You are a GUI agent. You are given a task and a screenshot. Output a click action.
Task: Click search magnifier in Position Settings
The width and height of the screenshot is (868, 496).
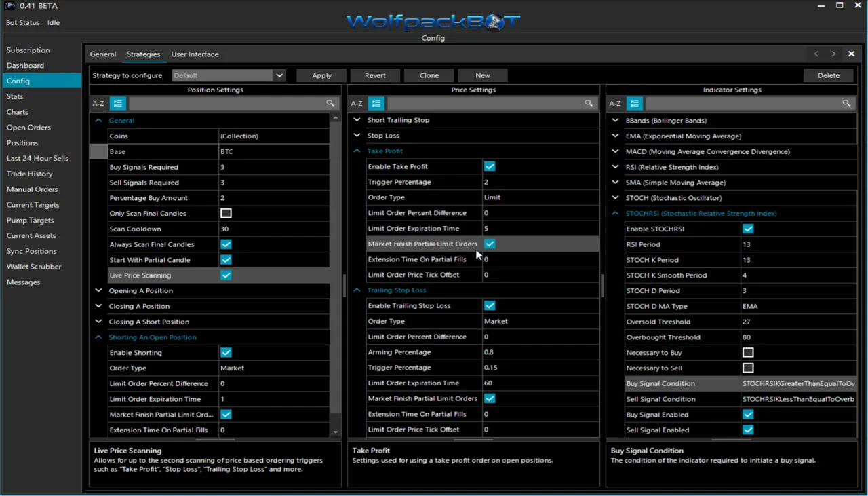(330, 103)
